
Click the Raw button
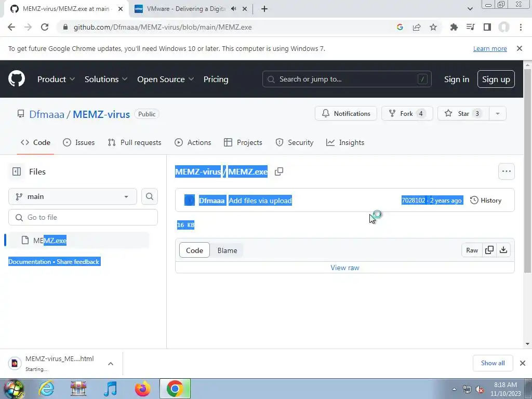[x=472, y=250]
